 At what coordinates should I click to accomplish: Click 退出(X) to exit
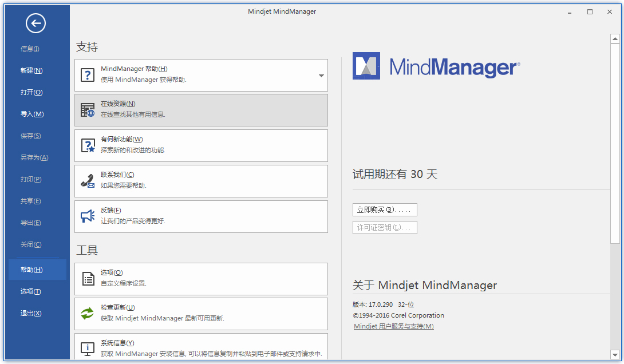click(31, 314)
